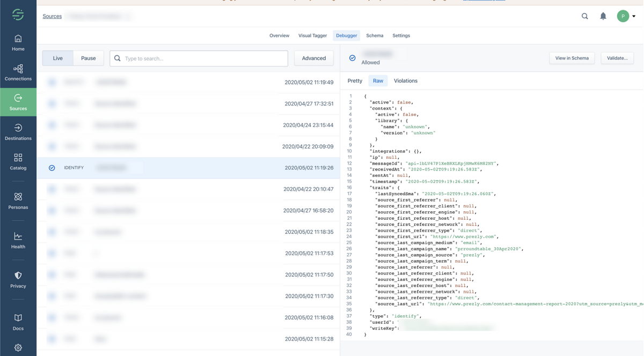This screenshot has height=356, width=644.
Task: Expand Advanced search options
Action: click(x=314, y=58)
